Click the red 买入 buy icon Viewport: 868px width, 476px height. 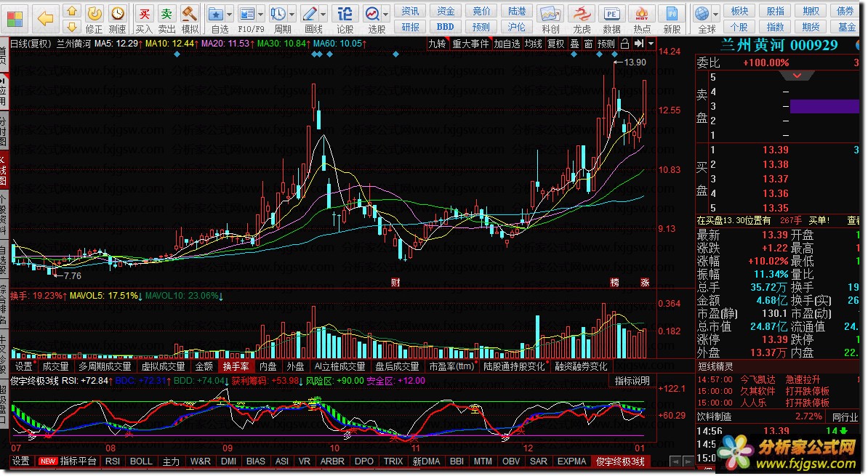(x=144, y=13)
